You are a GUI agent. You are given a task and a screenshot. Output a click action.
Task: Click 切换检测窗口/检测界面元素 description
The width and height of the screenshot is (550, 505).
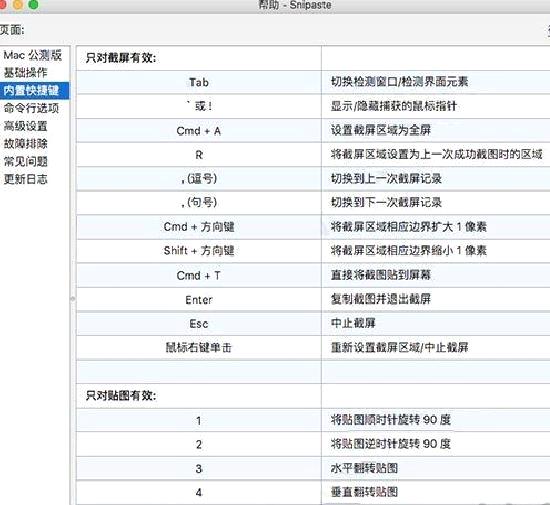[400, 82]
